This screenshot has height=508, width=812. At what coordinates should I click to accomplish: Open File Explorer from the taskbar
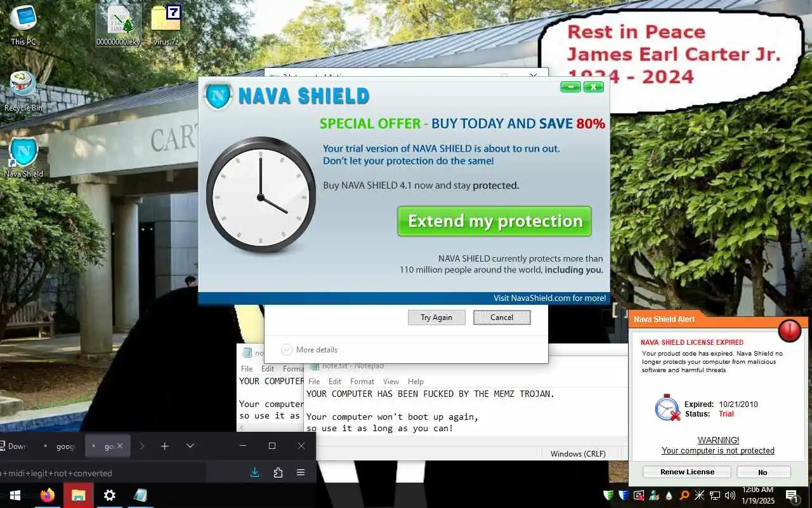click(79, 495)
